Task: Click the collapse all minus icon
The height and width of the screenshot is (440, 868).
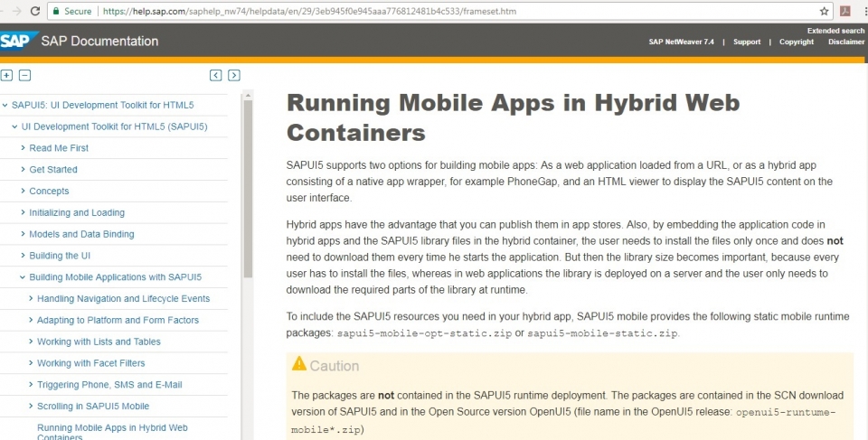Action: [x=24, y=76]
